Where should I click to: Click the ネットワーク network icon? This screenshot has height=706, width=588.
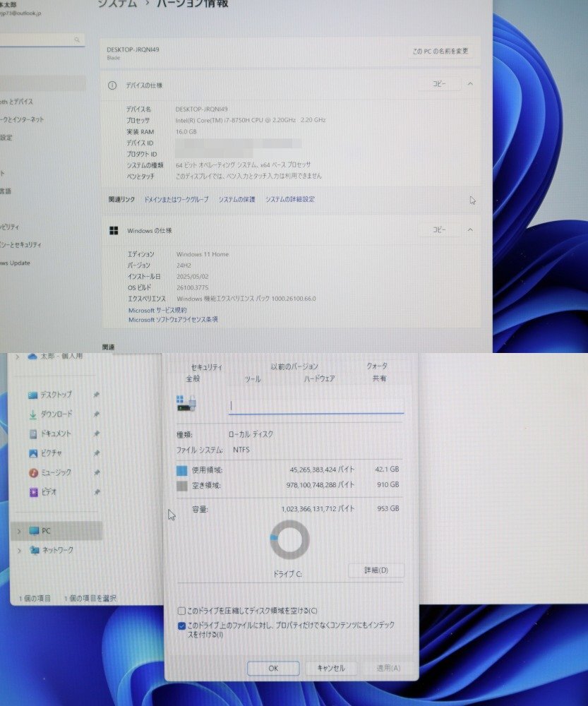pos(34,550)
